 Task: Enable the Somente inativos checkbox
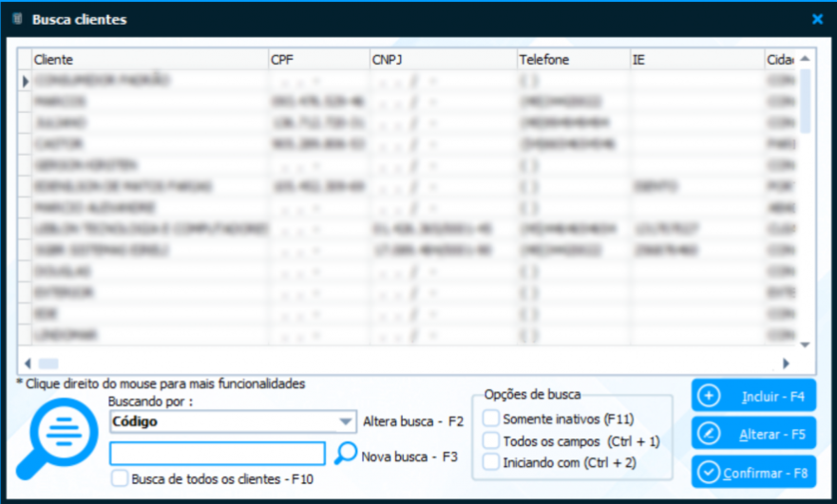pyautogui.click(x=491, y=419)
